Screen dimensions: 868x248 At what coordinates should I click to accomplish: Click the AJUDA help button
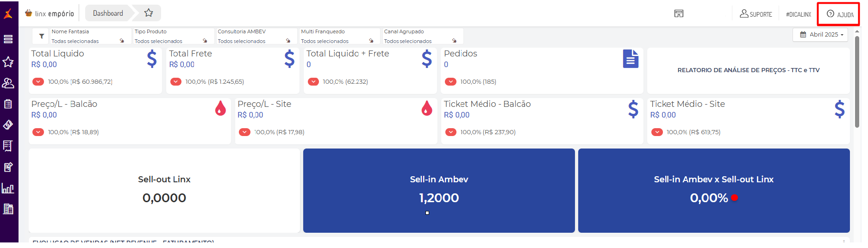coord(840,14)
